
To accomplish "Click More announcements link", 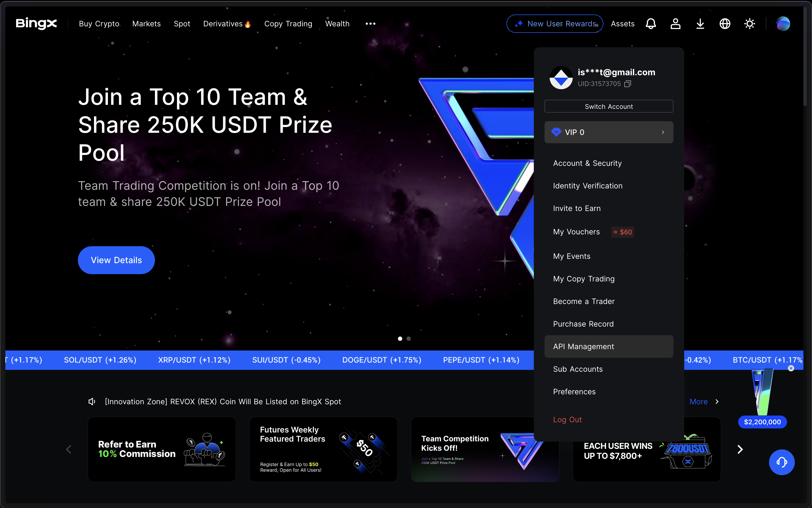I will pos(704,402).
